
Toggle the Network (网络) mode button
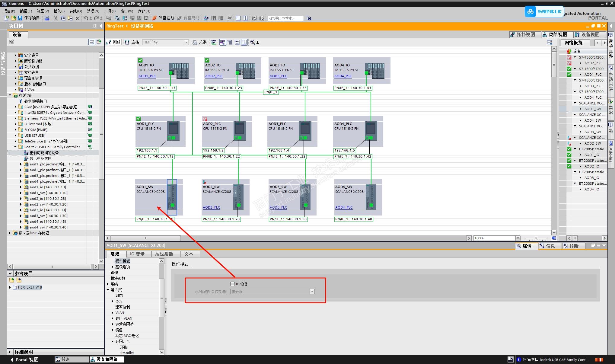point(113,42)
